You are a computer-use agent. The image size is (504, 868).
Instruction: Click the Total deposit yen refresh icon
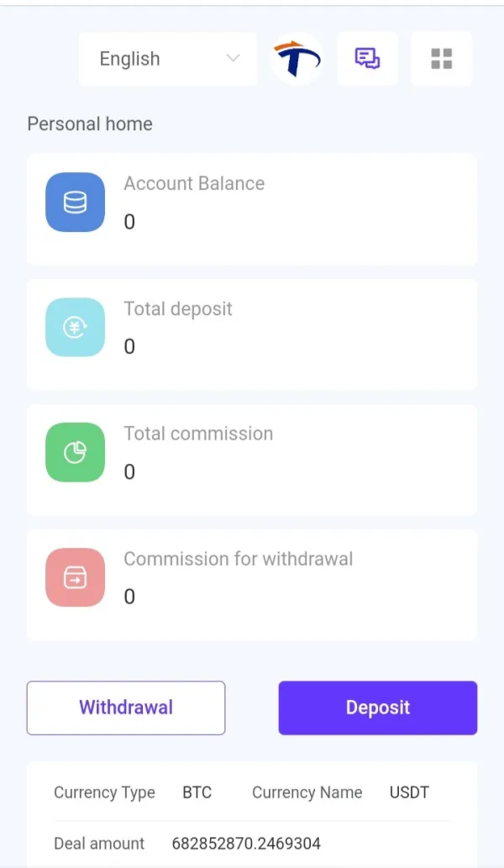(75, 328)
